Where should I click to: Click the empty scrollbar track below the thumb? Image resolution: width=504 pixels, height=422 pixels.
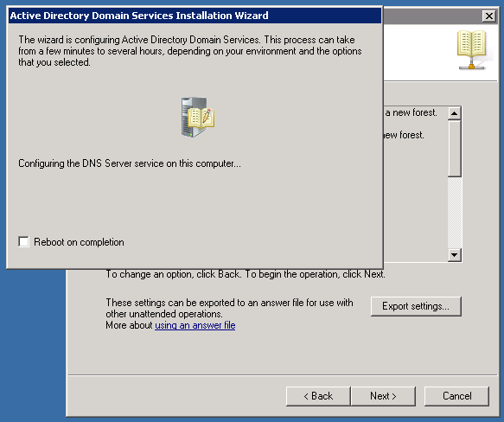[454, 213]
